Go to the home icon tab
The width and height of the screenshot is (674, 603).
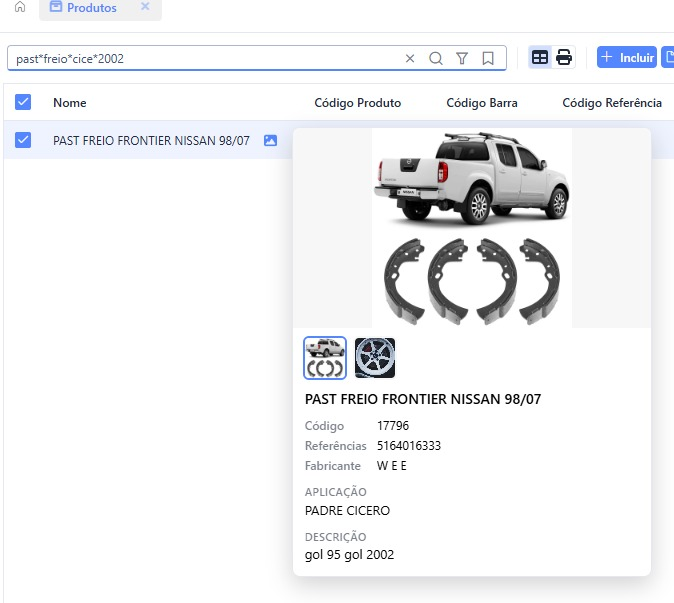click(x=20, y=7)
